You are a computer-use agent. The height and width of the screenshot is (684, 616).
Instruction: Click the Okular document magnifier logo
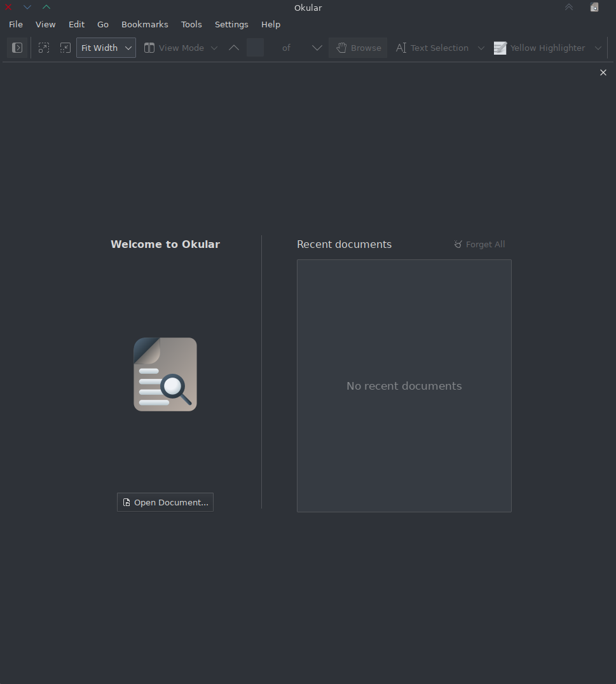165,374
